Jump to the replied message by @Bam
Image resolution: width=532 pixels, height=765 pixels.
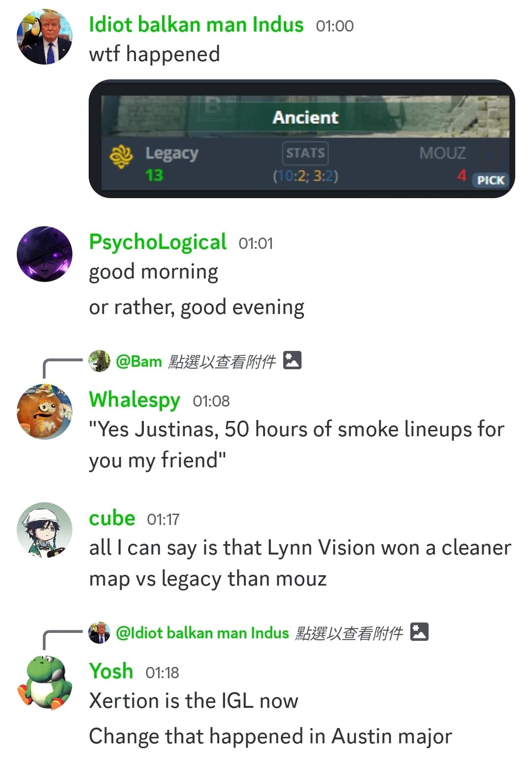coord(195,361)
